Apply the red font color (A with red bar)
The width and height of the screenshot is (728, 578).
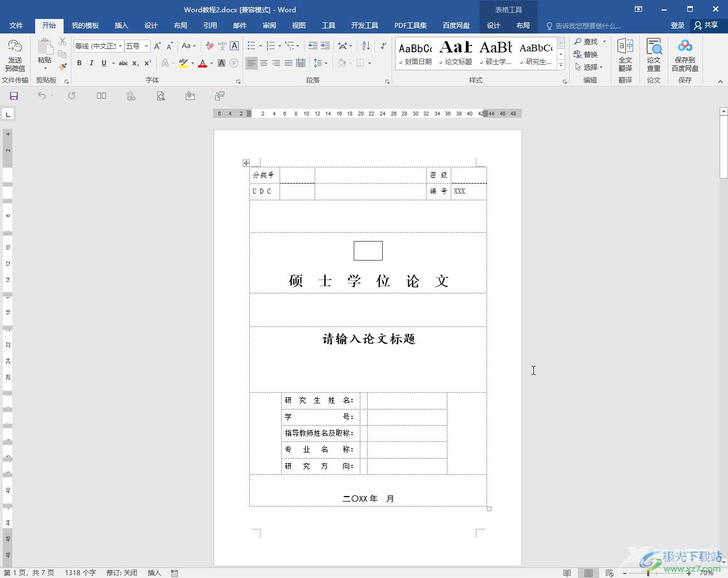click(x=203, y=63)
